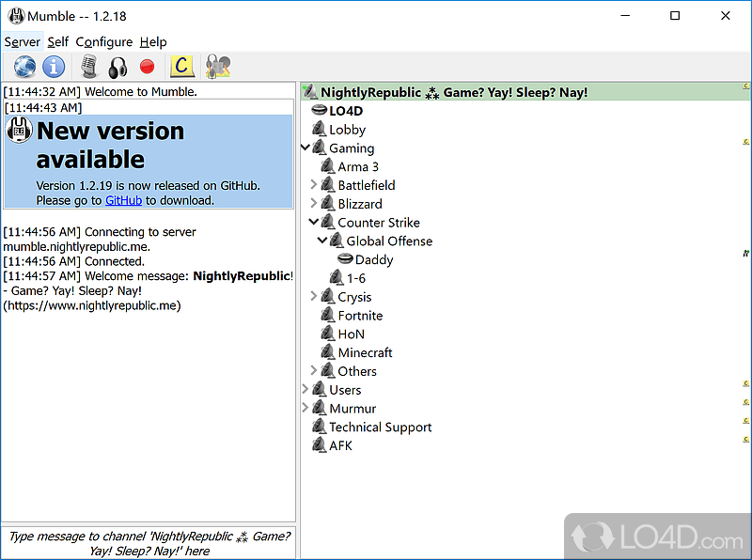Select the Minecraft channel

click(x=365, y=353)
